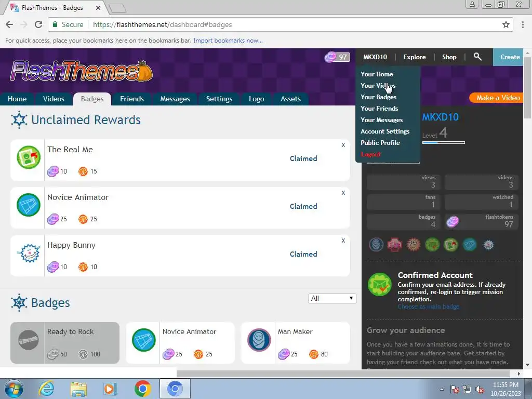Select Your Videos from the dropdown menu
532x399 pixels.
(x=378, y=86)
